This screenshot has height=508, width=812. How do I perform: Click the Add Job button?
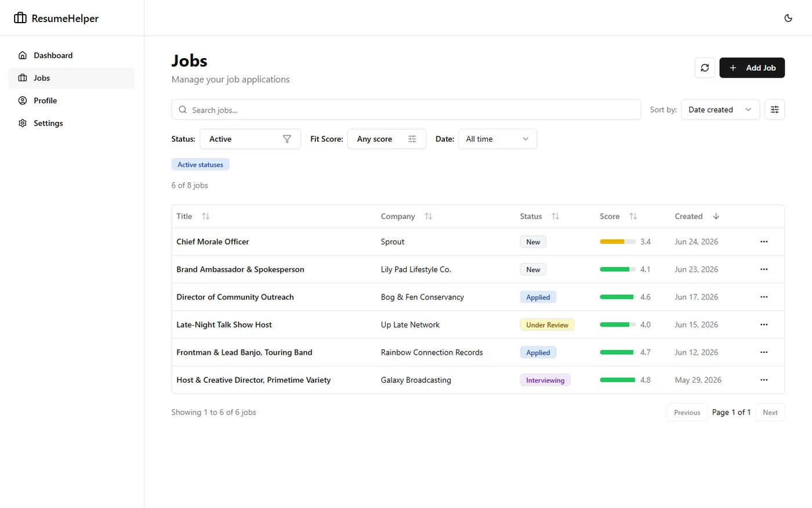752,68
